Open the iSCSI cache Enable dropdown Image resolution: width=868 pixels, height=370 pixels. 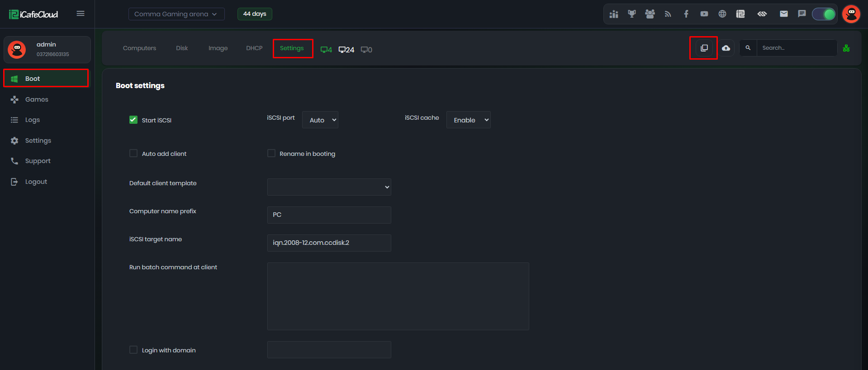click(469, 120)
